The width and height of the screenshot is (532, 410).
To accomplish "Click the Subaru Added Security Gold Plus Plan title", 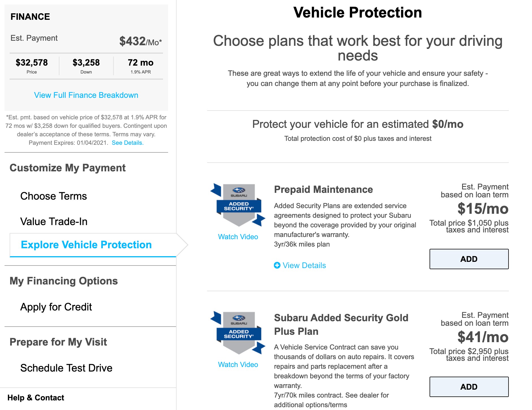I will pyautogui.click(x=341, y=324).
